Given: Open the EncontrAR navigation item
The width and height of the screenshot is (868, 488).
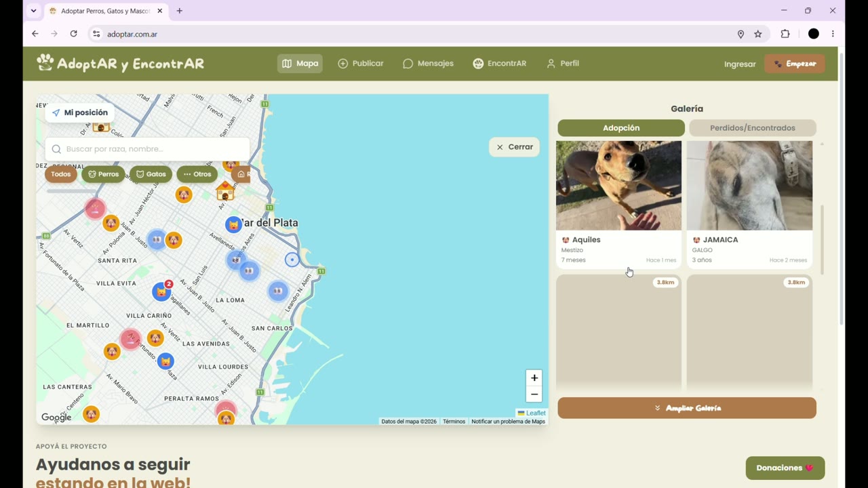Looking at the screenshot, I should 500,63.
